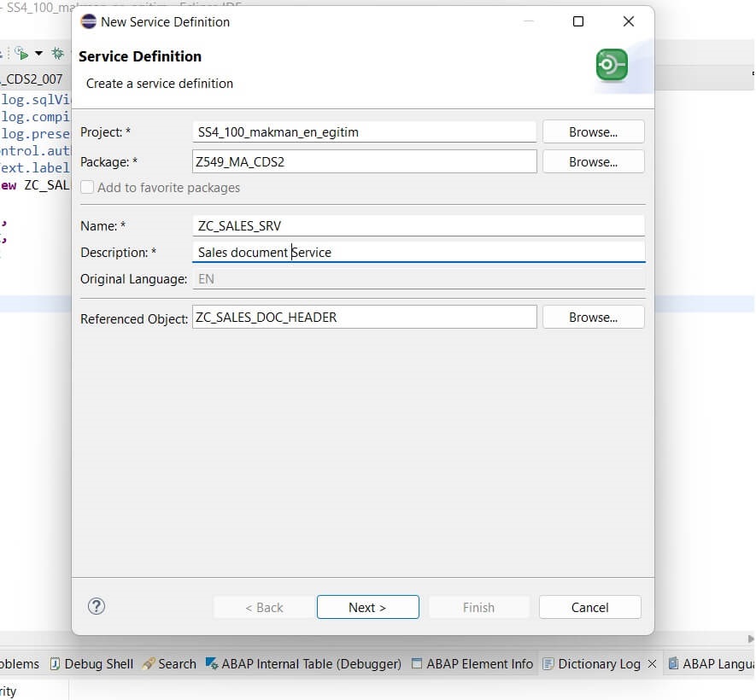Focus the Package input field
The image size is (756, 700).
(364, 162)
